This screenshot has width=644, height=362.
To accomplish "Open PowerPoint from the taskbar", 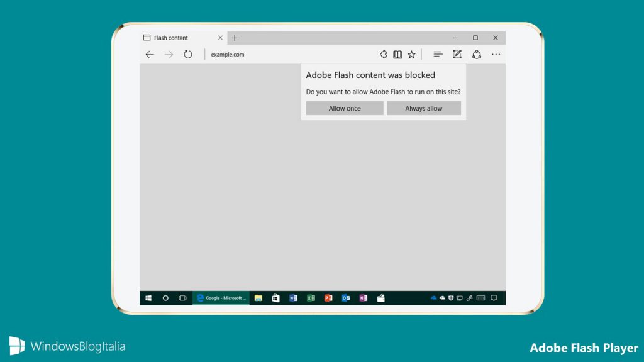I will pyautogui.click(x=328, y=297).
